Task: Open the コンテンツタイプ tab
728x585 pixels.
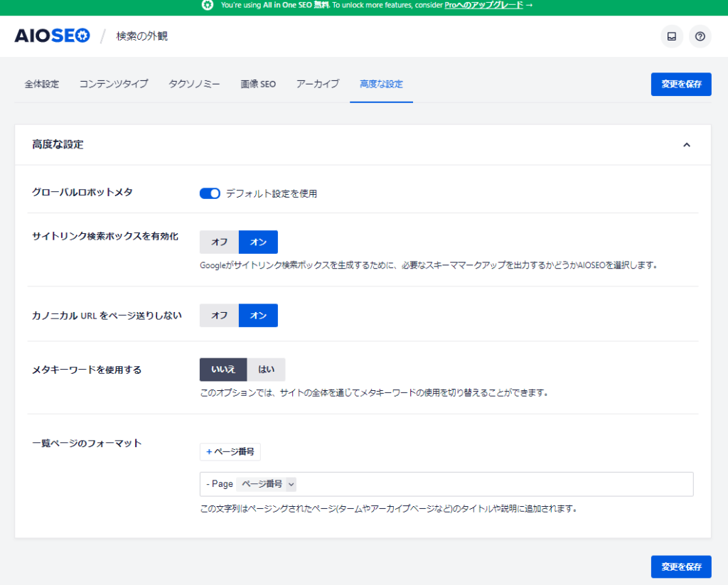Action: click(x=114, y=84)
